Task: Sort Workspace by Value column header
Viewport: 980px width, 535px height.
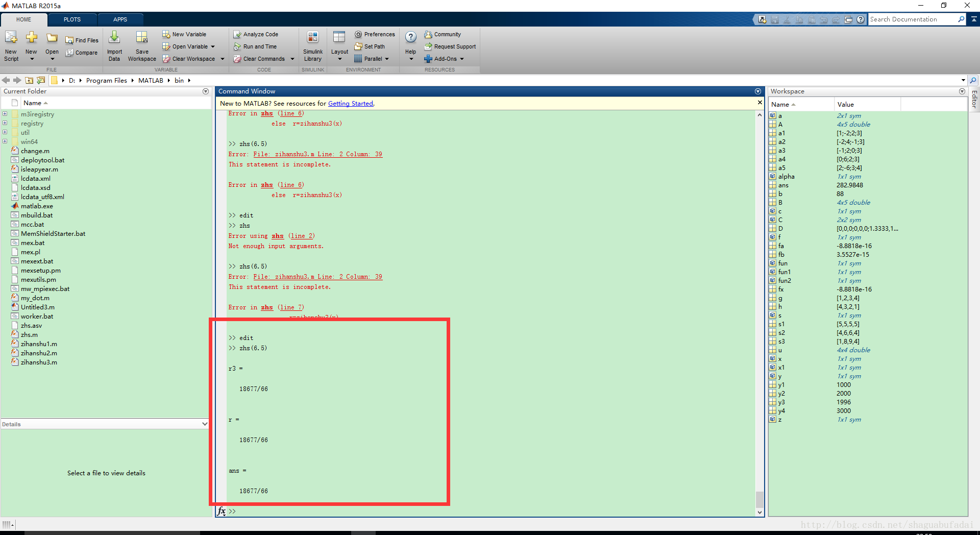Action: click(867, 104)
